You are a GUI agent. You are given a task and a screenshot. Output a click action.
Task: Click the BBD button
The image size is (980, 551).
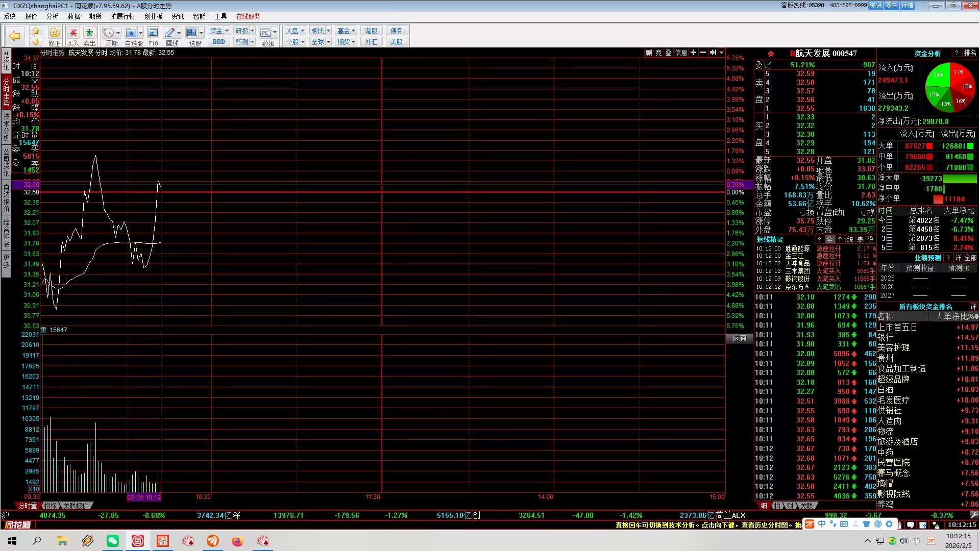click(x=219, y=42)
